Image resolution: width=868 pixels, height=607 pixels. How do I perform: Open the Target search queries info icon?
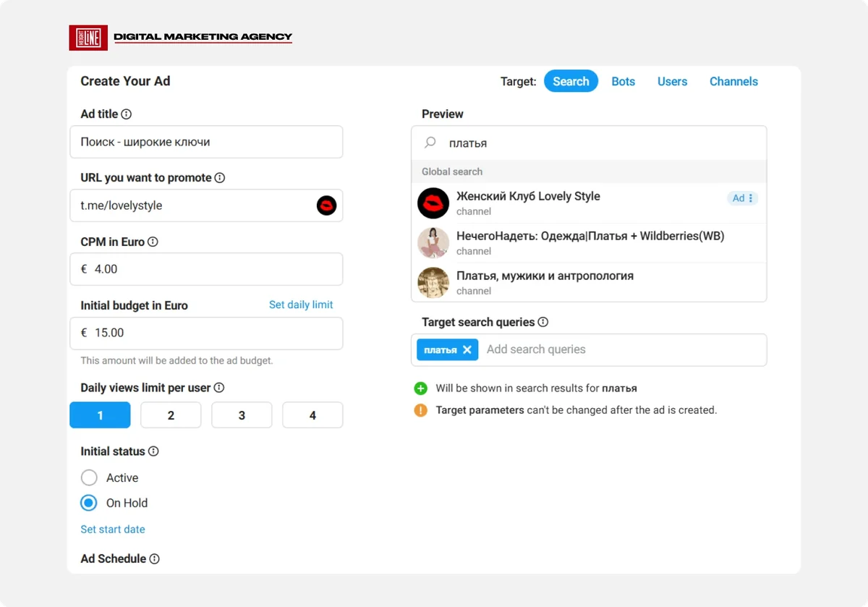(543, 323)
